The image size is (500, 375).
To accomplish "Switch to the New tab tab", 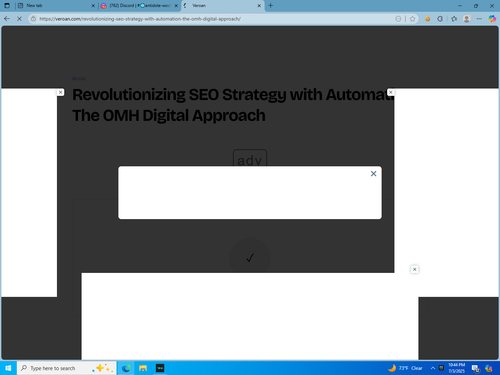I will point(56,5).
